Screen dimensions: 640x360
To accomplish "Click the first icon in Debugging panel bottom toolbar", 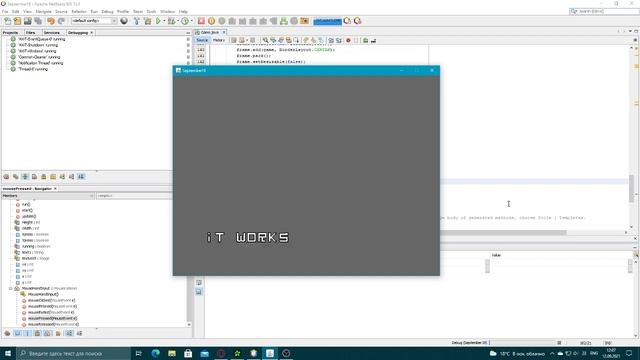I will (7, 176).
